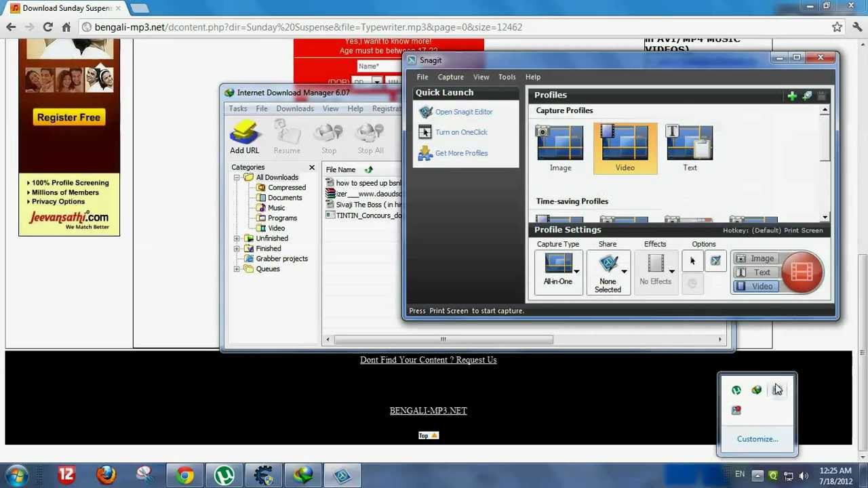Open Snagit View menu
The image size is (868, 488).
tap(481, 77)
